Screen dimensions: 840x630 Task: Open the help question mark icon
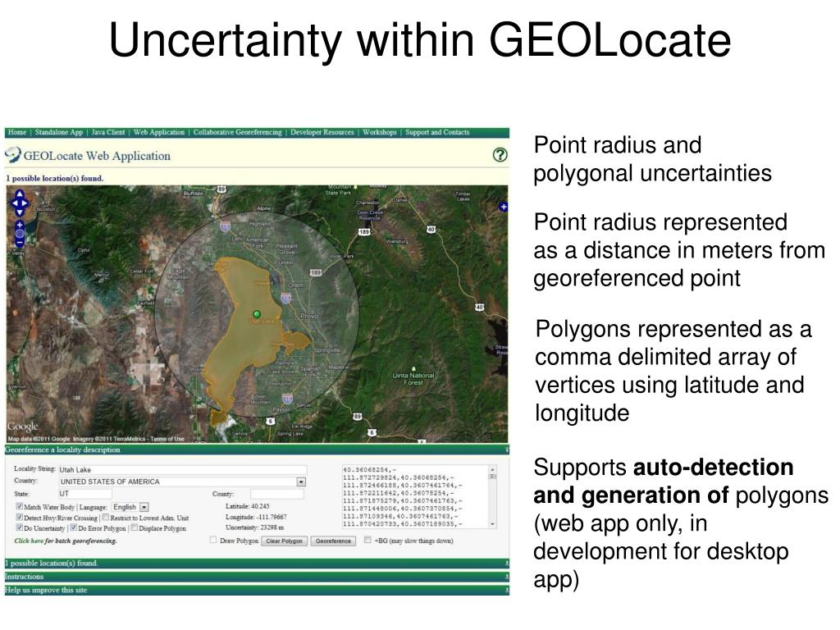click(x=500, y=155)
